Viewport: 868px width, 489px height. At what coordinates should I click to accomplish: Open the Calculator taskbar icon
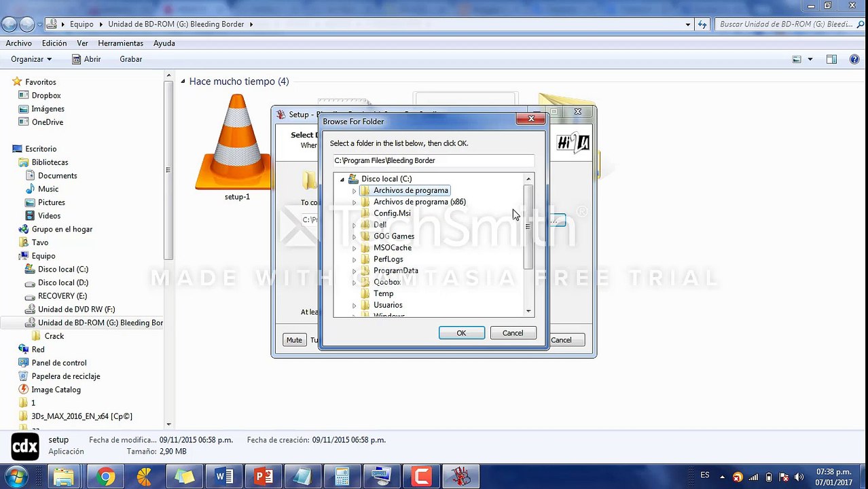coord(342,477)
